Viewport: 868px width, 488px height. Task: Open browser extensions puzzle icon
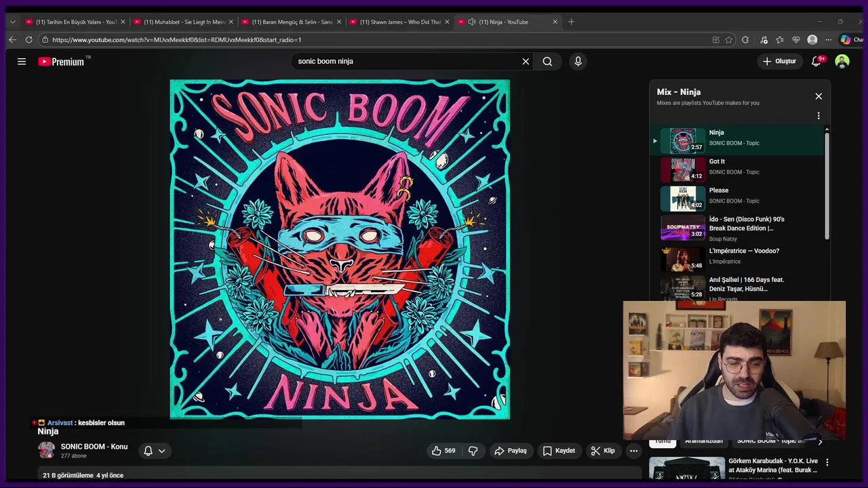(x=745, y=40)
